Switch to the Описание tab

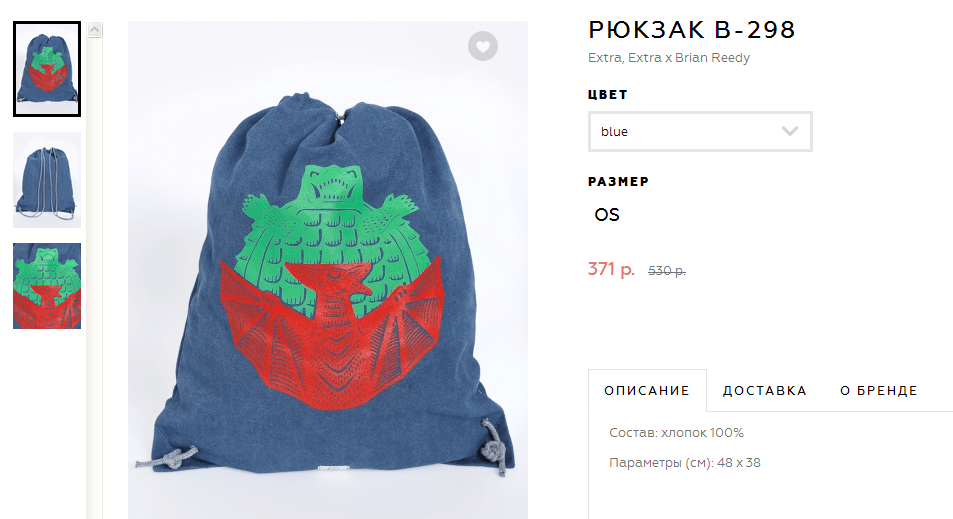tap(647, 391)
